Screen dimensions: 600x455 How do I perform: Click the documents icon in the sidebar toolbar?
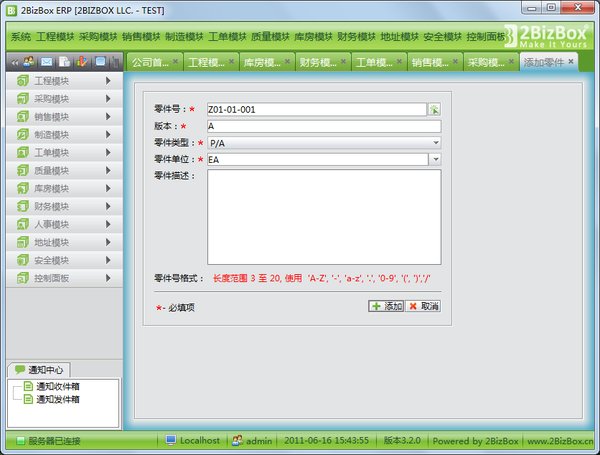click(x=65, y=62)
